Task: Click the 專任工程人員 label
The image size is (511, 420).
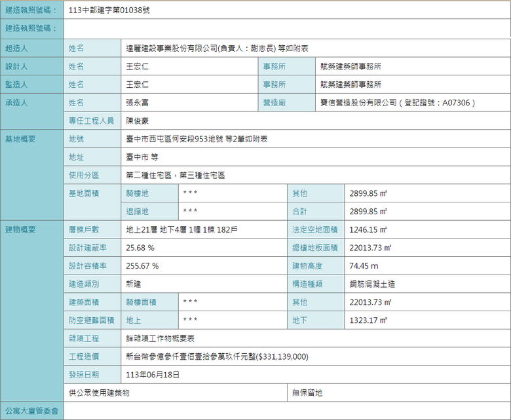Action: (92, 121)
